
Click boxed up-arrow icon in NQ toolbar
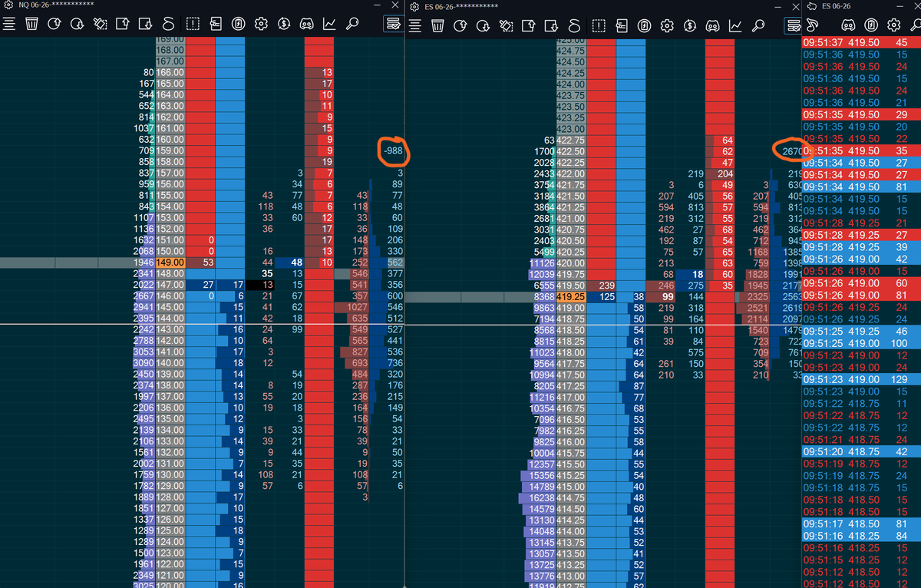pos(123,24)
